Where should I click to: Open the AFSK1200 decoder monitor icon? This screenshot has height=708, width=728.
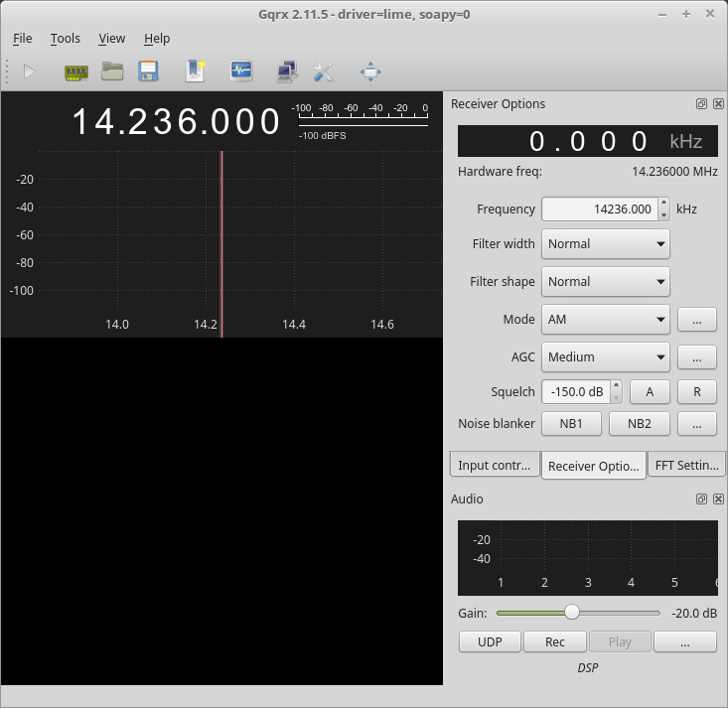[240, 71]
